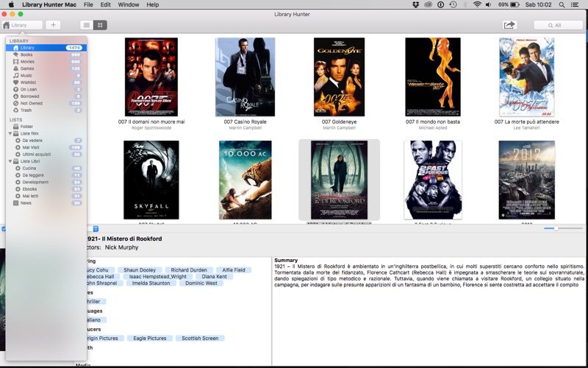Select the Folder list icon
588x368 pixels.
tap(15, 127)
